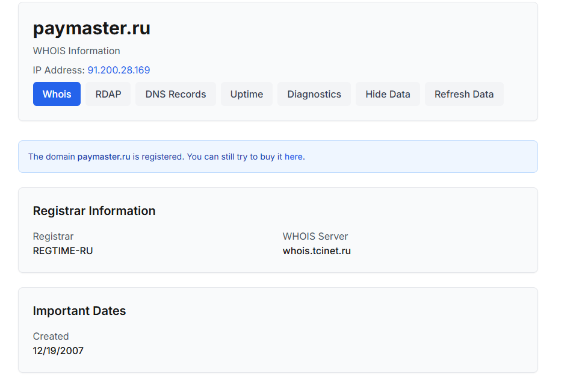Image resolution: width=588 pixels, height=380 pixels.
Task: Toggle the Hide Data button
Action: tap(388, 94)
